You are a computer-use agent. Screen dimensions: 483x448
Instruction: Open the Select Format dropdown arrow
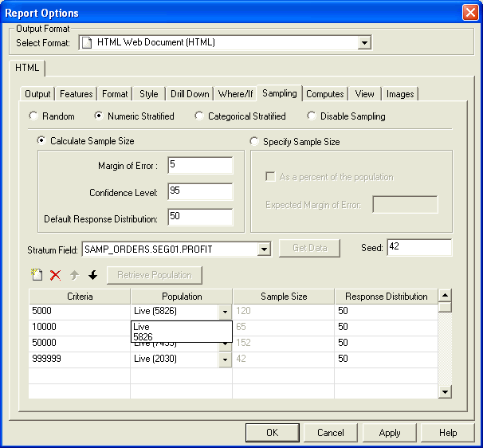[x=364, y=42]
